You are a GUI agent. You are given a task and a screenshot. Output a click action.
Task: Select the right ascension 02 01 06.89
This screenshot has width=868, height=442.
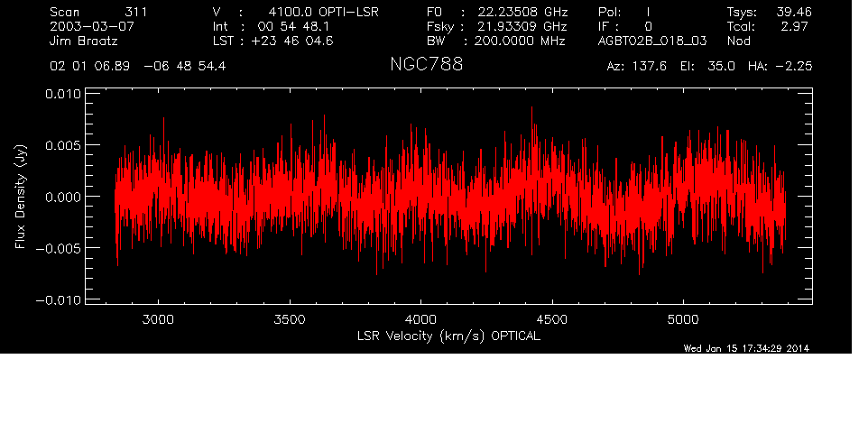pyautogui.click(x=89, y=66)
